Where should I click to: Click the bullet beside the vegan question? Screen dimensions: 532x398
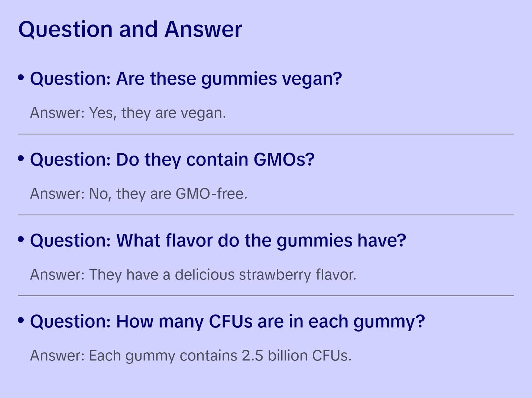[21, 77]
